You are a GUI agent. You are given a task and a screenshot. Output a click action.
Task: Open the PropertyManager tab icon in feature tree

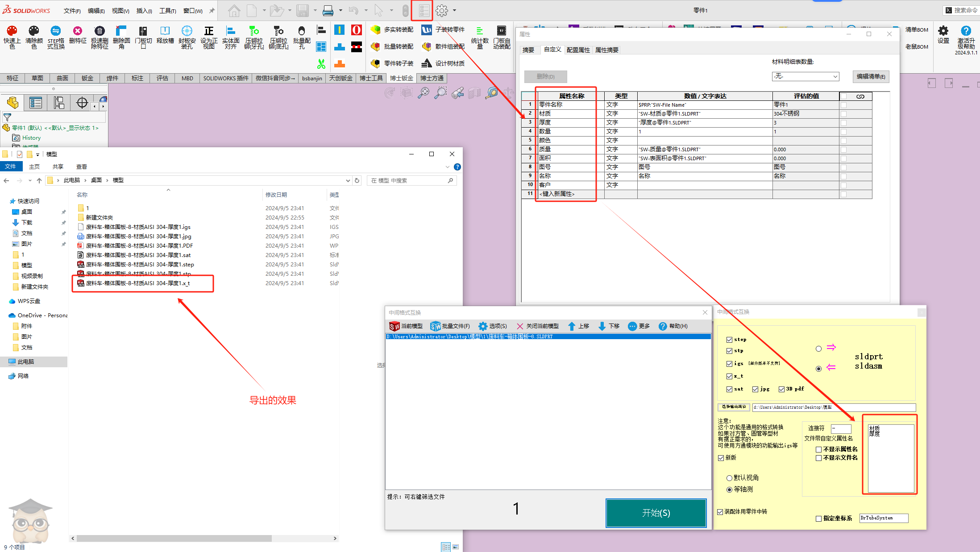point(36,103)
